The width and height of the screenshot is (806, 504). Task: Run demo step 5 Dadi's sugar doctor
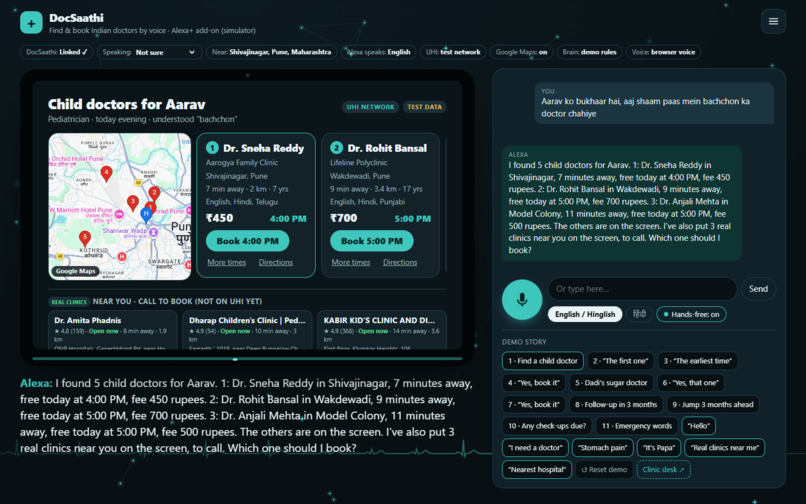[x=611, y=383]
